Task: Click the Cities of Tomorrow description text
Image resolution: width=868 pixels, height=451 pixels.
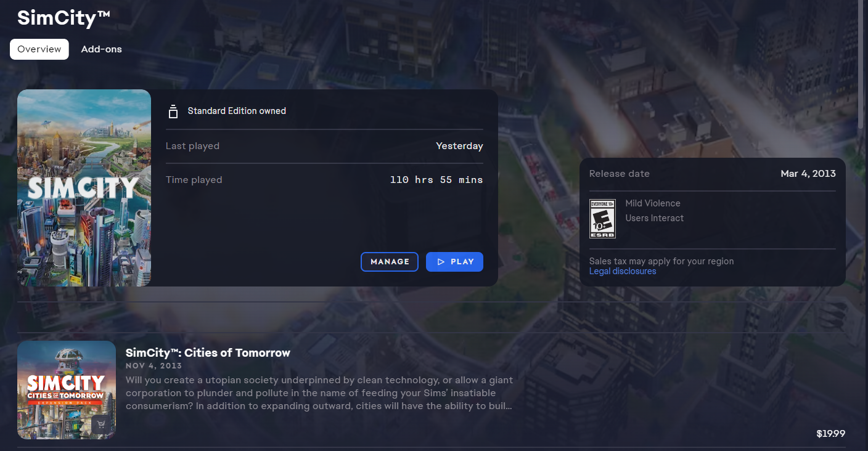Action: point(319,393)
